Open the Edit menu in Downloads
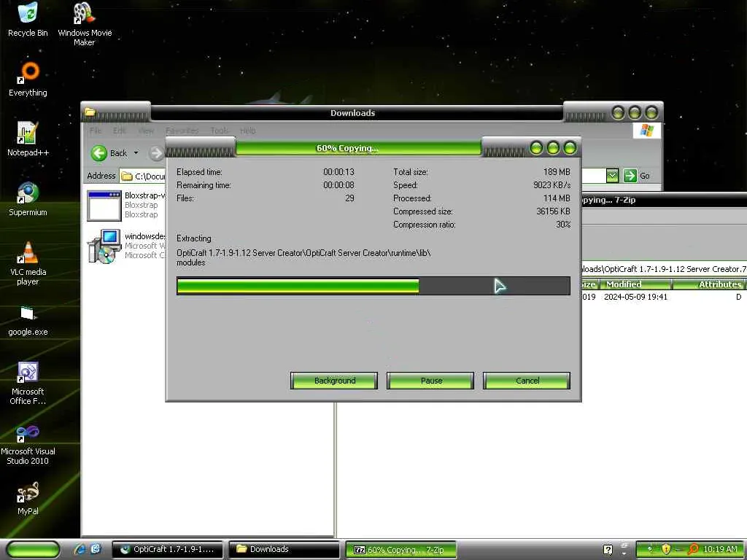This screenshot has height=560, width=747. (119, 131)
